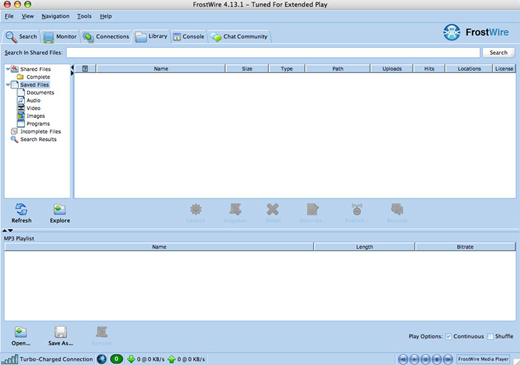Click the icon column header in file table
This screenshot has width=520, height=365.
pyautogui.click(x=85, y=69)
